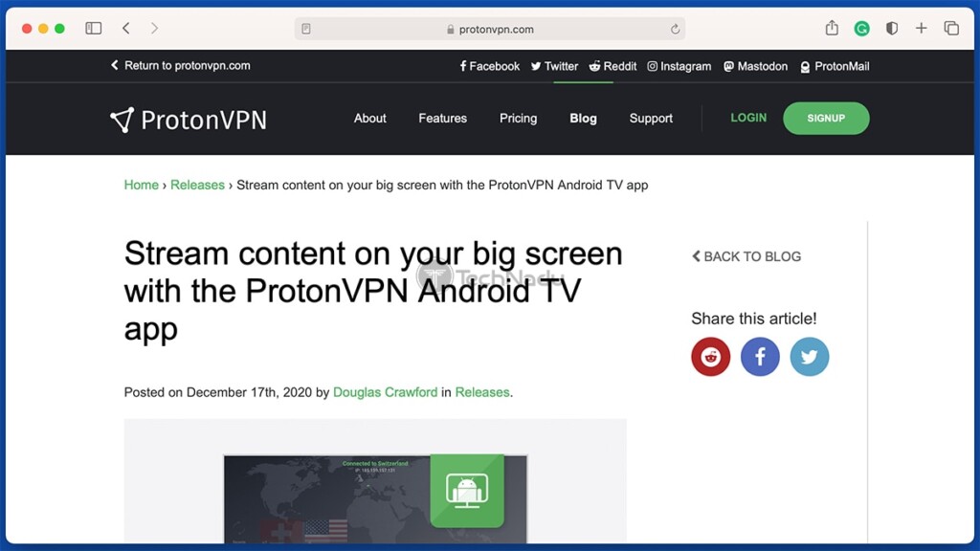Open the Facebook link in the top bar
Screen dimensions: 980x551
pos(490,66)
